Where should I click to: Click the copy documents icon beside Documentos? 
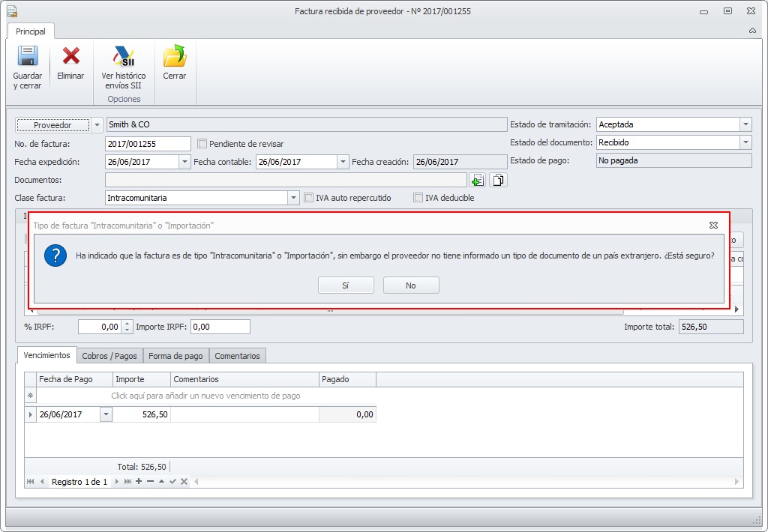[499, 180]
